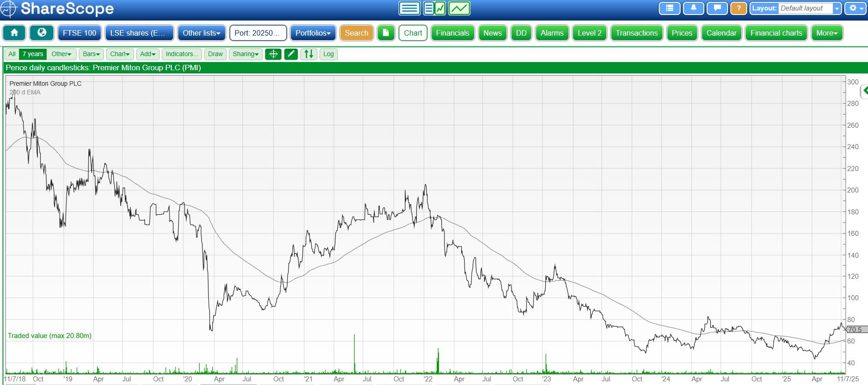The height and width of the screenshot is (385, 868).
Task: Open alerts bell notifications
Action: [693, 8]
